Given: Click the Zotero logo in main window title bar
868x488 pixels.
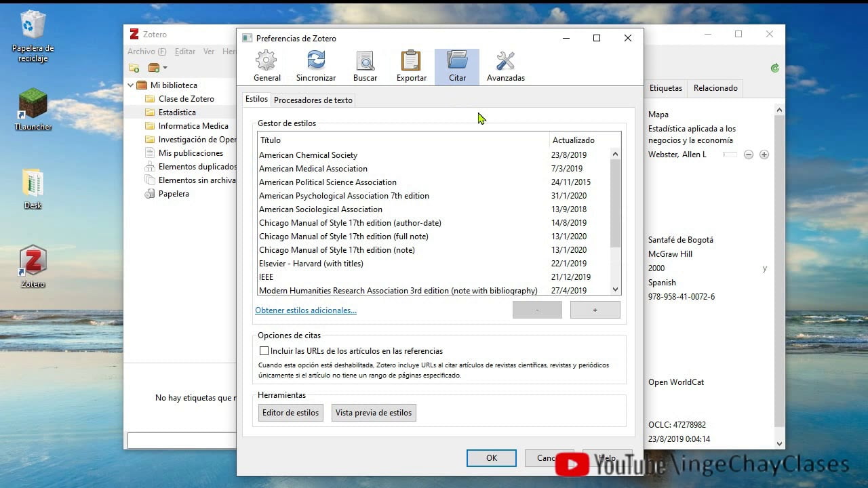Looking at the screenshot, I should (x=134, y=34).
